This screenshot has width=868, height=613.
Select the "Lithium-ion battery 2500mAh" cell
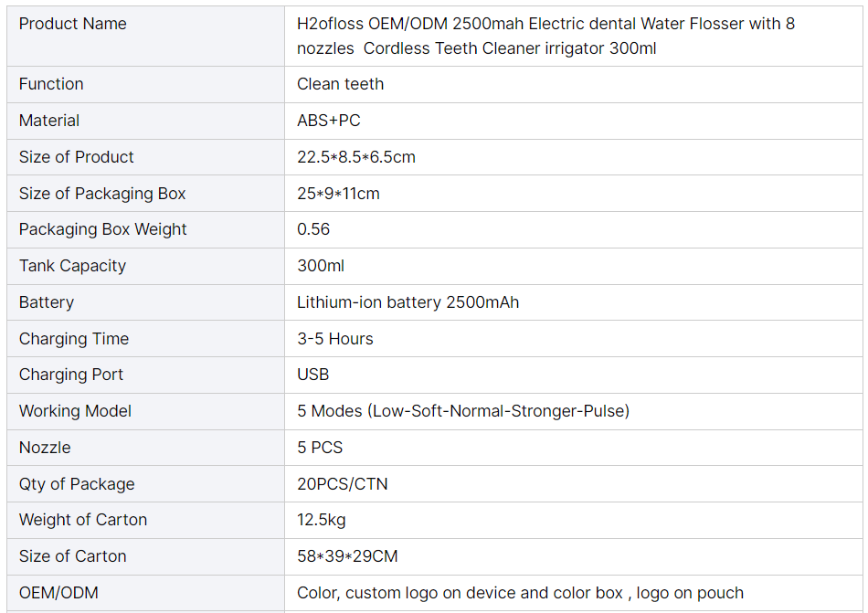408,302
